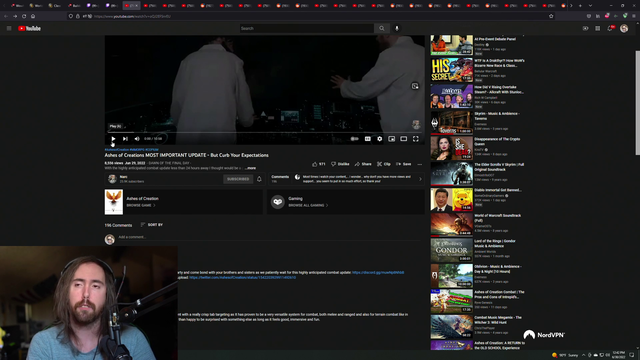Open the comments SORT BY dropdown
640x360 pixels.
[x=151, y=225]
